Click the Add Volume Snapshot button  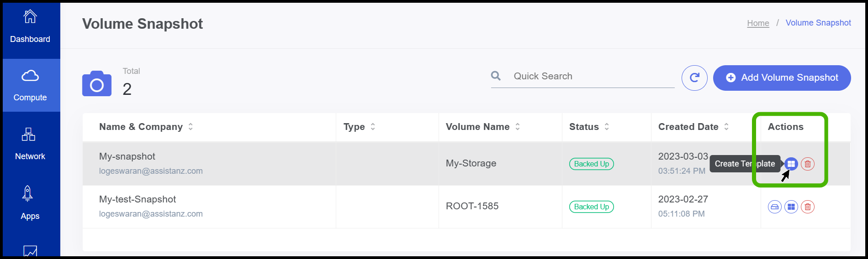coord(782,78)
